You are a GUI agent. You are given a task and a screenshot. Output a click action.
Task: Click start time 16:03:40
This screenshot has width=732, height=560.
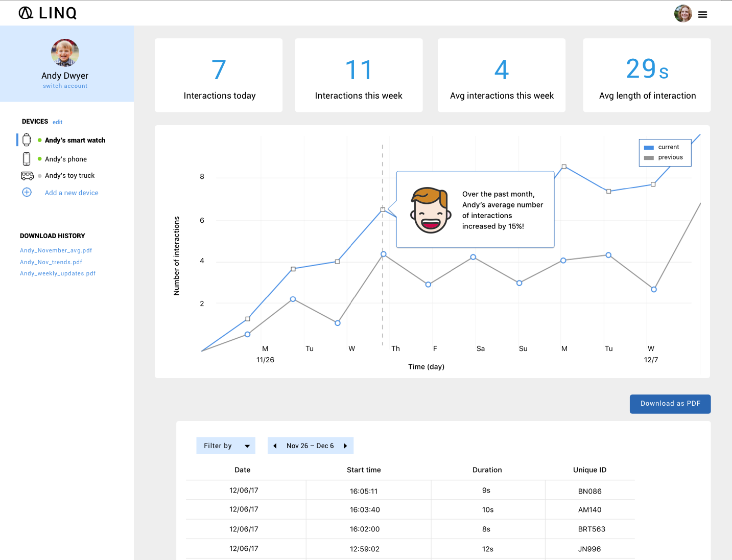(365, 510)
